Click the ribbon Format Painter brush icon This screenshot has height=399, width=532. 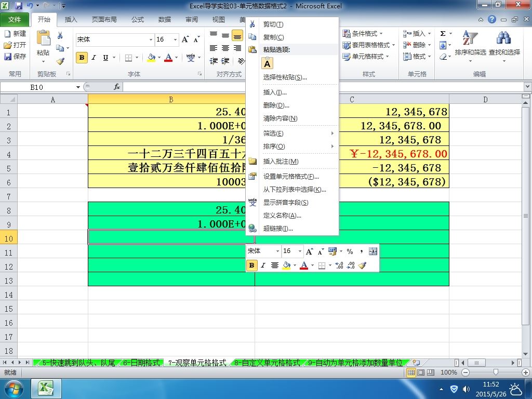tap(60, 61)
